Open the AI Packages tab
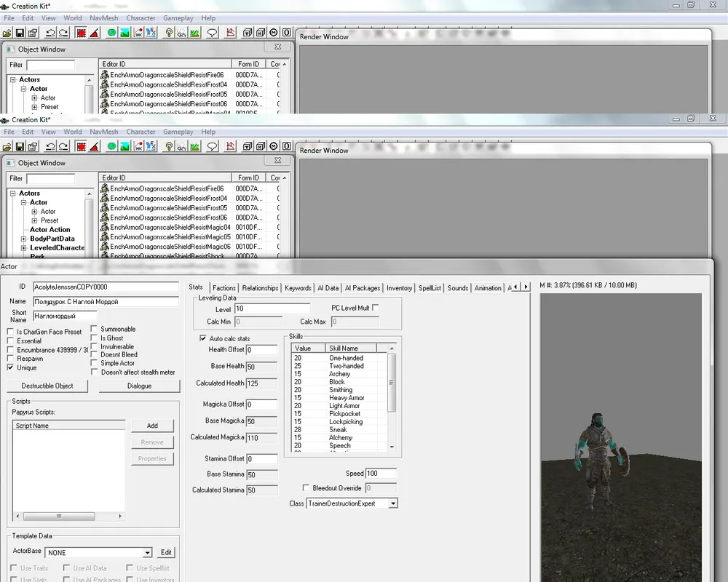The height and width of the screenshot is (582, 728). pos(362,288)
